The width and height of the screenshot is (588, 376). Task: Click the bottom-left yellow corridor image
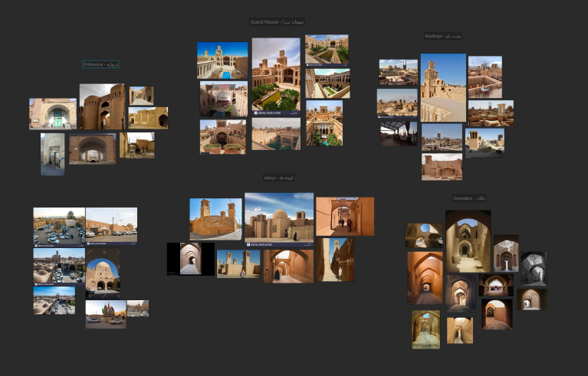[x=425, y=329]
